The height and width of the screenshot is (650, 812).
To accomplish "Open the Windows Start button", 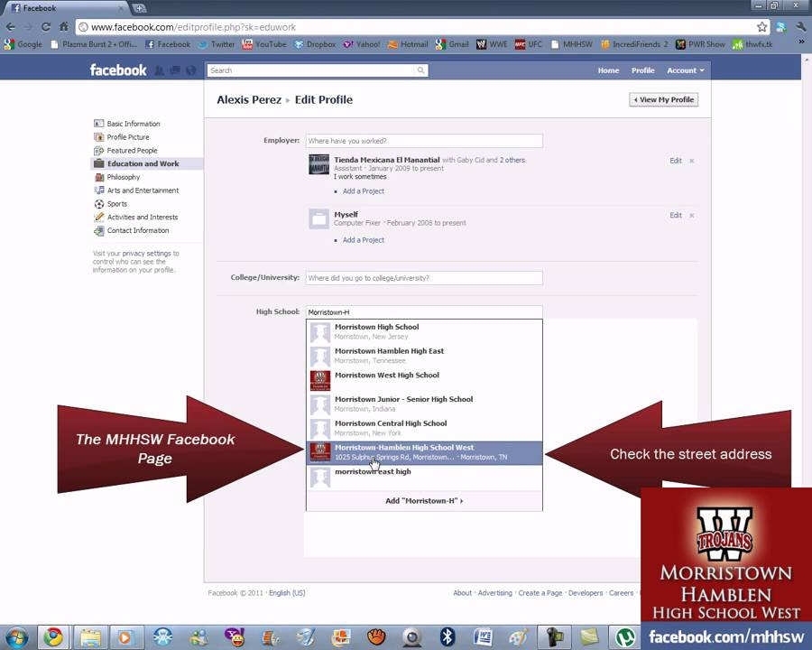I will 16,637.
